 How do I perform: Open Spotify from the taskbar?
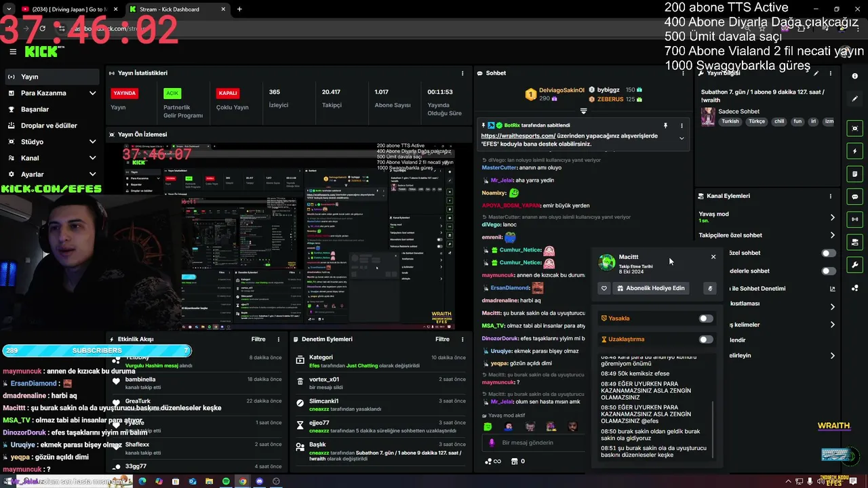pos(226,481)
